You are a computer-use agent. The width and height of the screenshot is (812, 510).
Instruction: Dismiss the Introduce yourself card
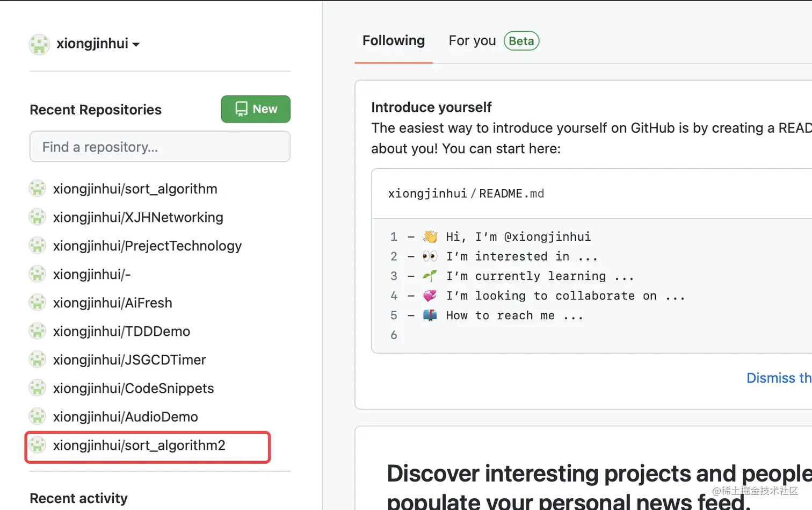778,378
